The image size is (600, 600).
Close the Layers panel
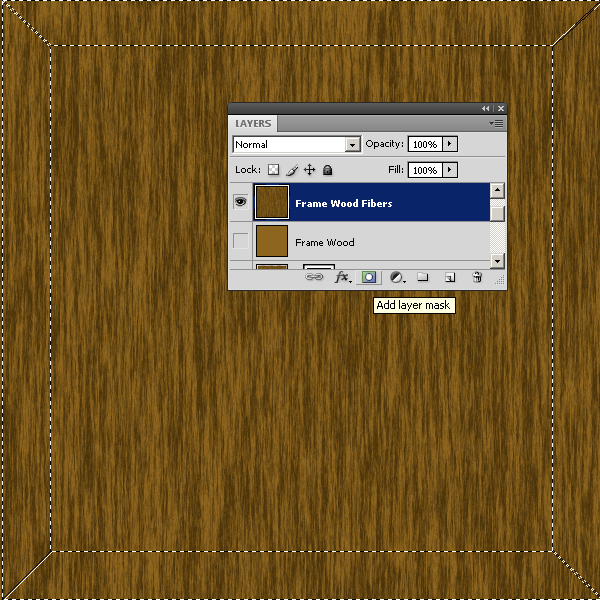[501, 109]
